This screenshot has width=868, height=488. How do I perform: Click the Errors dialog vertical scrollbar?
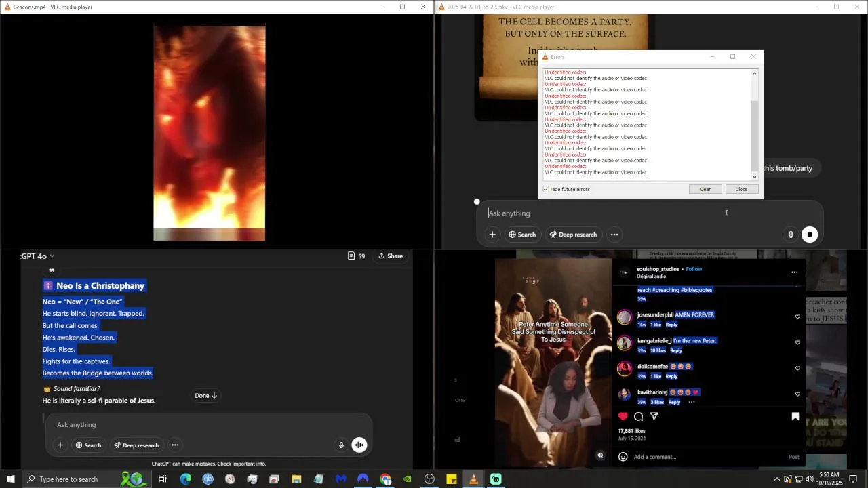[x=755, y=125]
